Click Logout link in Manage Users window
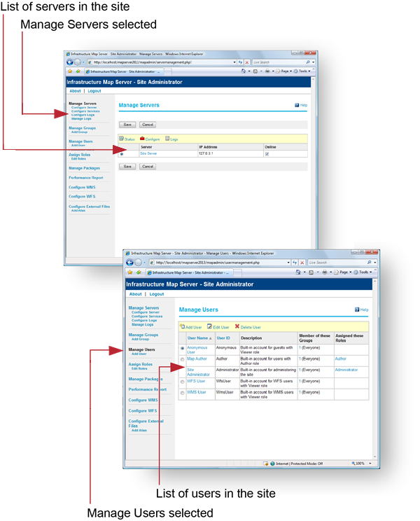 pyautogui.click(x=157, y=294)
